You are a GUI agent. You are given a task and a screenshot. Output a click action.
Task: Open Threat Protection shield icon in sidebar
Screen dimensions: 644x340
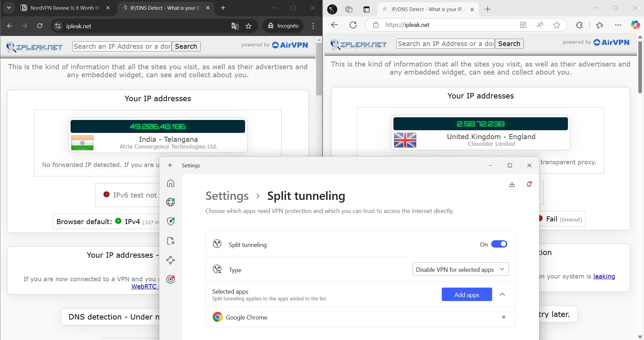point(171,221)
